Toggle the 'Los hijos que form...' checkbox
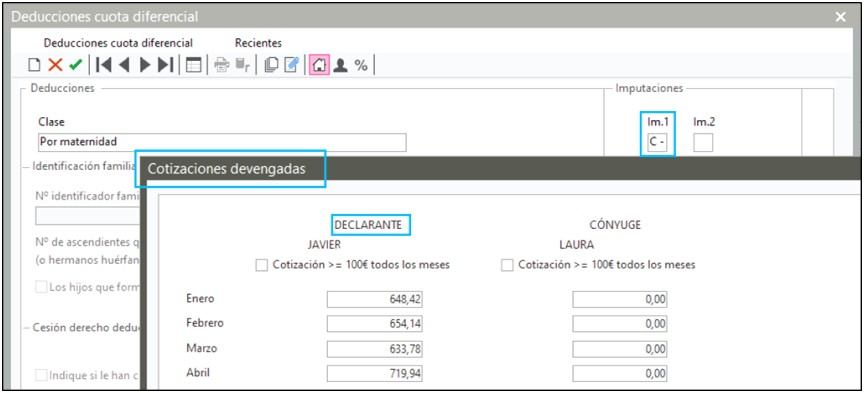 pyautogui.click(x=41, y=287)
